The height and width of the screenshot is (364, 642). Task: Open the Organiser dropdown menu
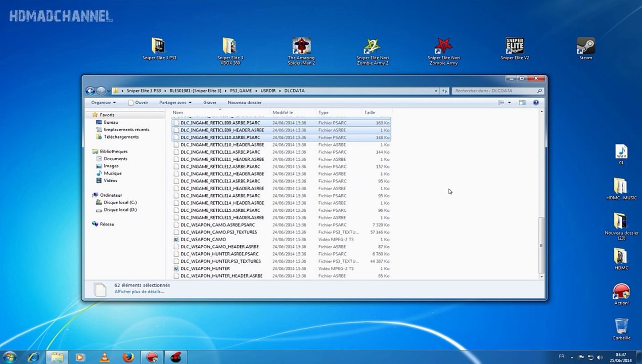point(103,103)
